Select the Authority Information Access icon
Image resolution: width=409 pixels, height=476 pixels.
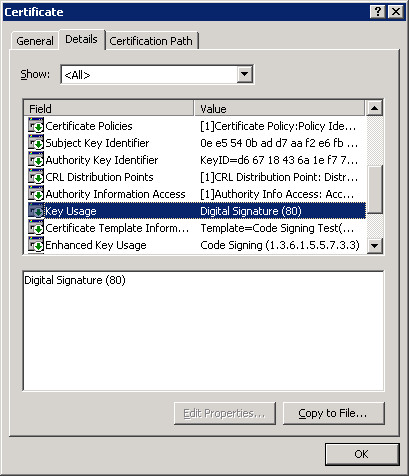tap(36, 194)
